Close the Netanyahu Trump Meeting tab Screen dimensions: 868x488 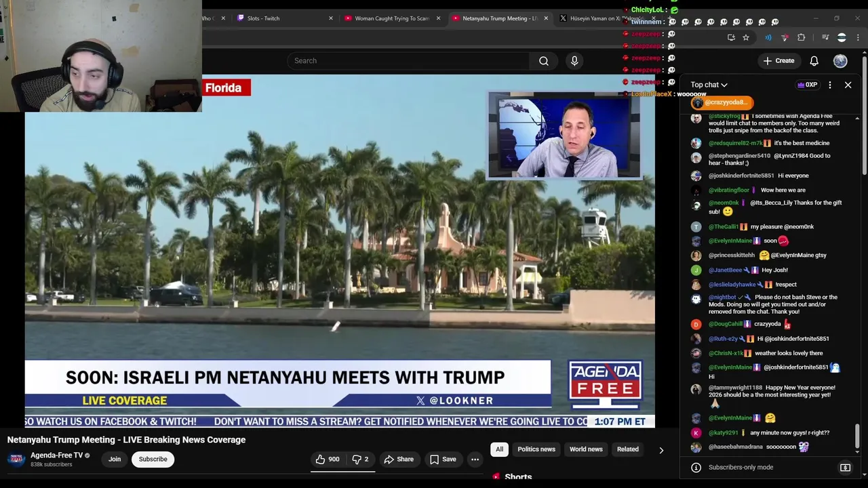[x=546, y=18]
